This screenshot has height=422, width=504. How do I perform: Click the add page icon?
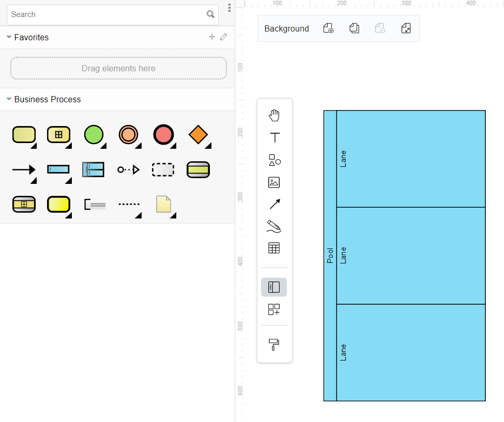[328, 28]
